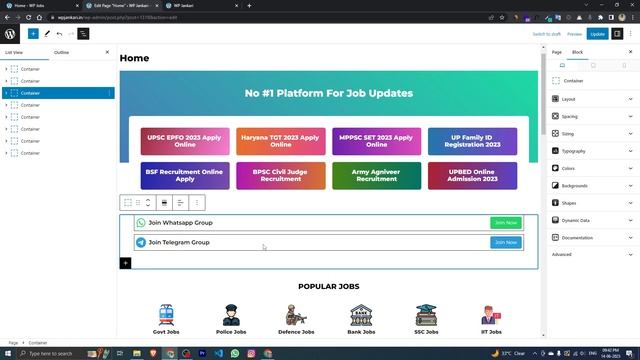Screen dimensions: 640x360
Task: Click the redo arrow
Action: (x=71, y=34)
